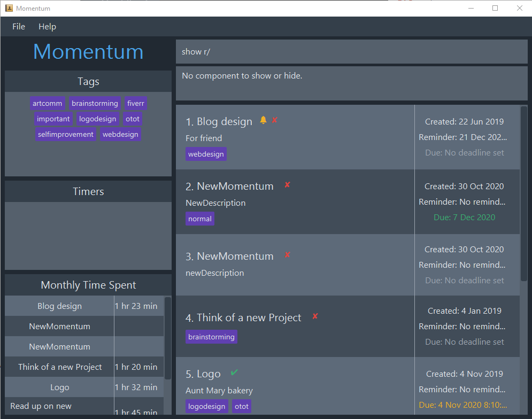Select the fiverr tag

(x=136, y=103)
